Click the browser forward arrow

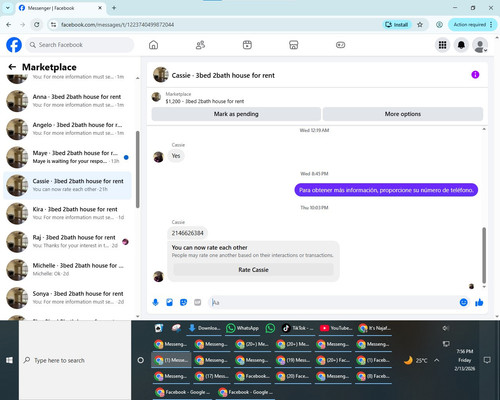click(22, 25)
